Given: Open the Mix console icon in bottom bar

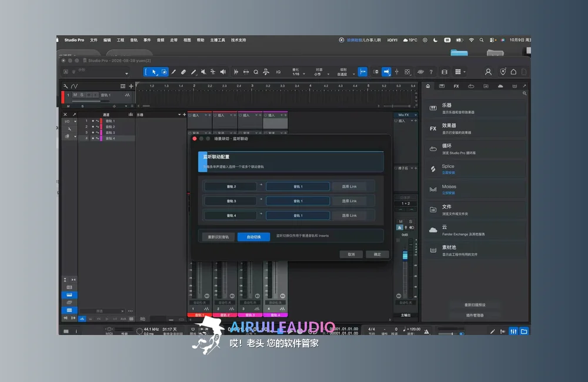Looking at the screenshot, I should (x=513, y=331).
